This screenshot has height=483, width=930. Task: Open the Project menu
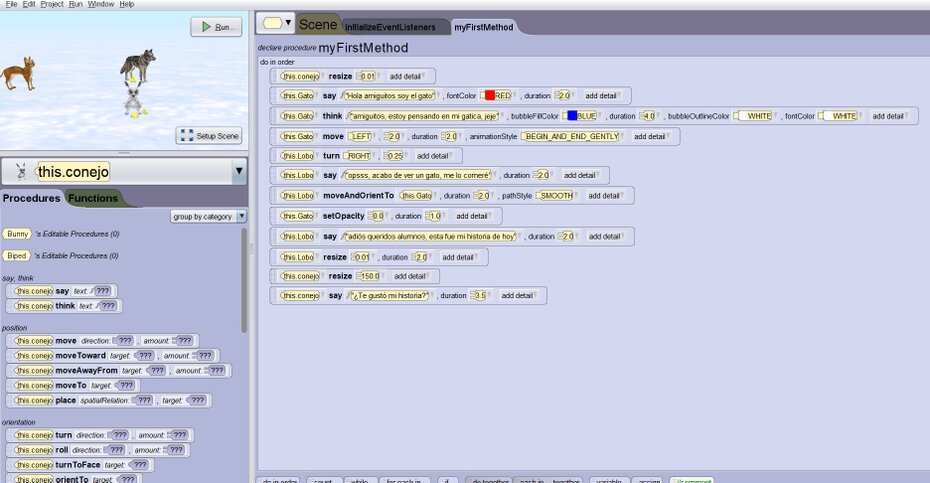[52, 5]
